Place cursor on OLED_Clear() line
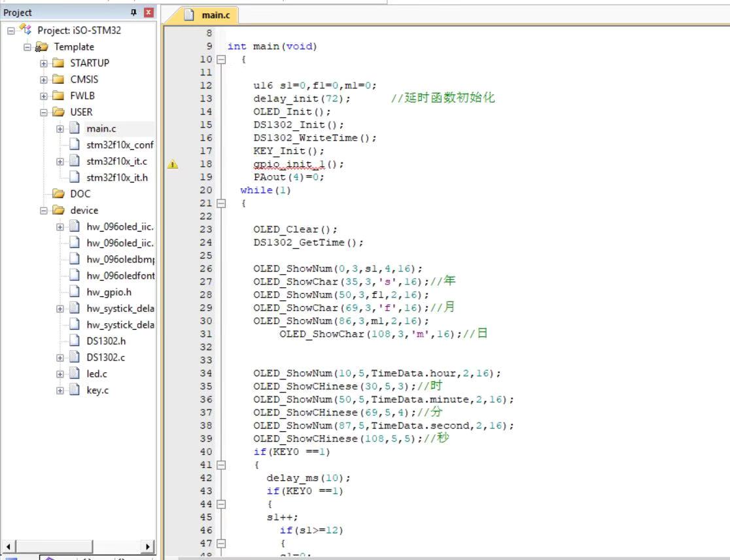The width and height of the screenshot is (730, 560). (x=295, y=230)
